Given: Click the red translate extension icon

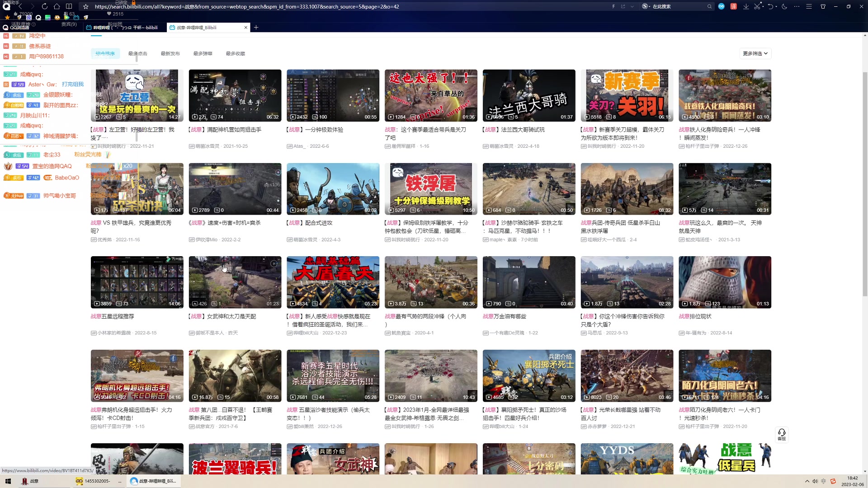Looking at the screenshot, I should [x=733, y=6].
